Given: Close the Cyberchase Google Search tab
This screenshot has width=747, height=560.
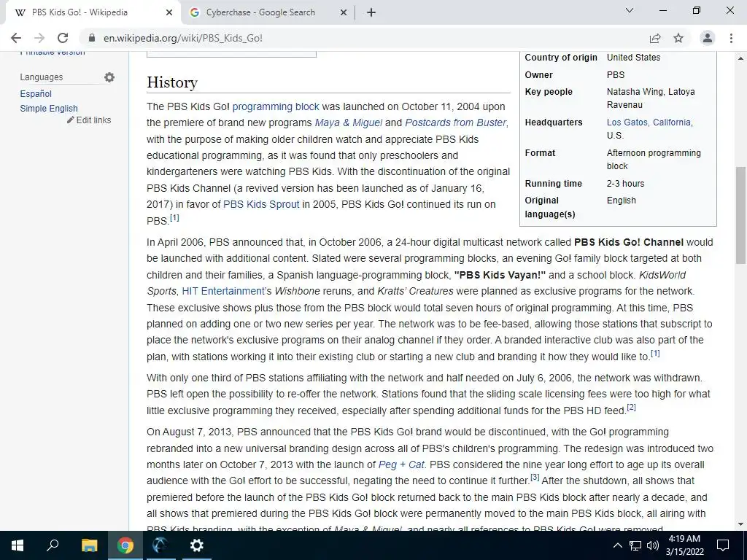Looking at the screenshot, I should [x=344, y=12].
